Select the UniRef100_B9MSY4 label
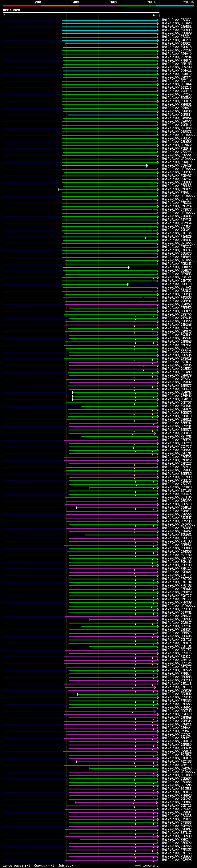The width and height of the screenshot is (197, 868). pyautogui.click(x=176, y=78)
